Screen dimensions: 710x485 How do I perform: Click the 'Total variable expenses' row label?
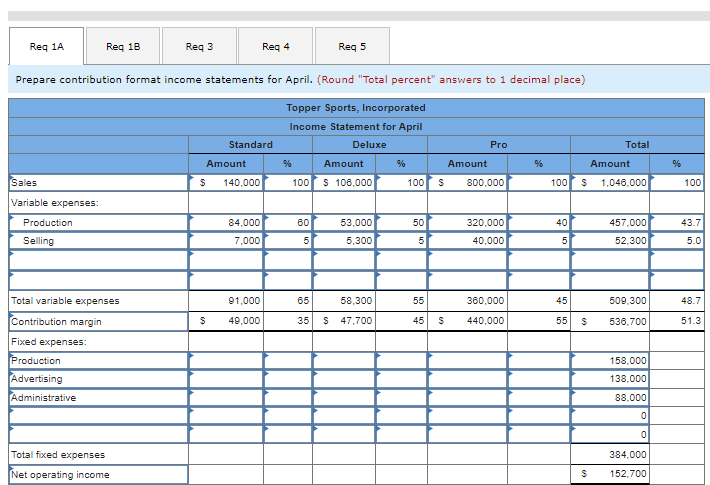pos(65,301)
